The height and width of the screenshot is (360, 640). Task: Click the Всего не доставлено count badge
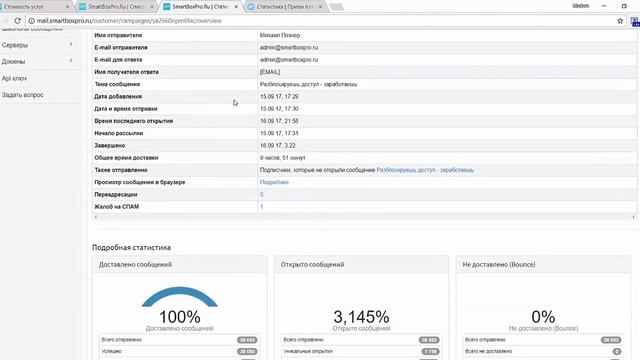(617, 351)
